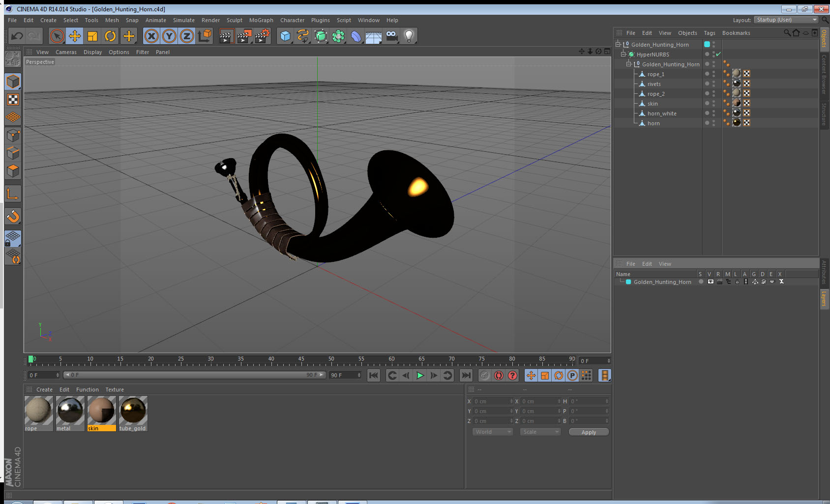Screen dimensions: 830x504
Task: Select Polygons mode in left palette
Action: pos(13,170)
